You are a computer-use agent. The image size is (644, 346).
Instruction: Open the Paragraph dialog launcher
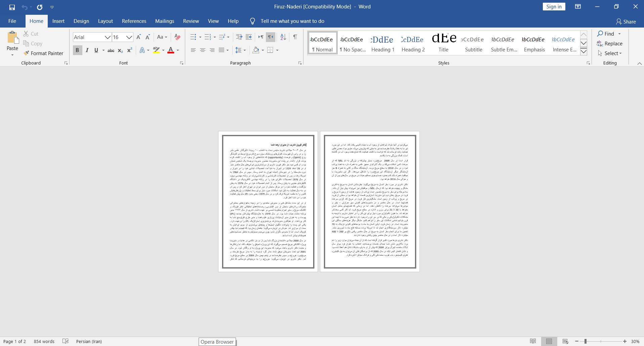point(300,63)
